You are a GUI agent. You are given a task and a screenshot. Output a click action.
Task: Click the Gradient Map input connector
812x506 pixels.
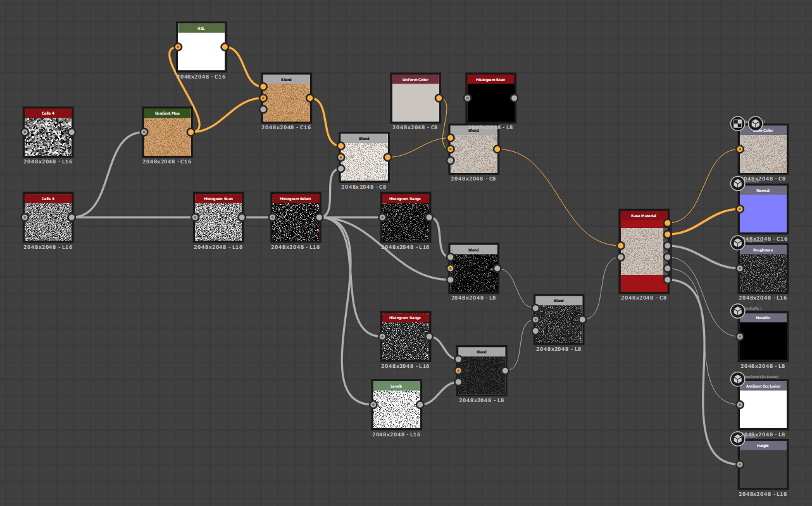tap(144, 132)
